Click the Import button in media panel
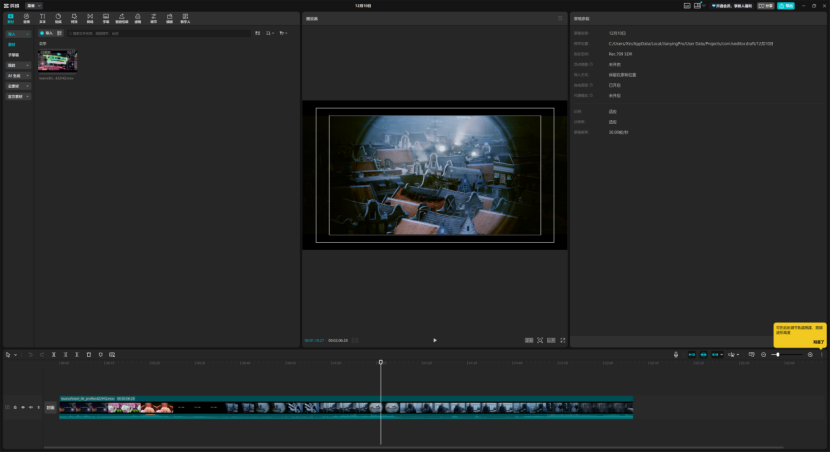 pyautogui.click(x=46, y=33)
